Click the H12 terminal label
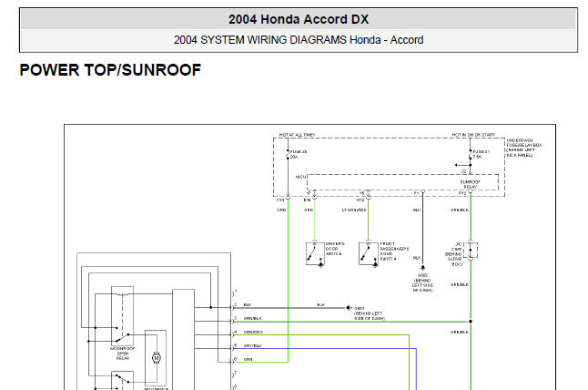The height and width of the screenshot is (390, 588). pos(360,200)
